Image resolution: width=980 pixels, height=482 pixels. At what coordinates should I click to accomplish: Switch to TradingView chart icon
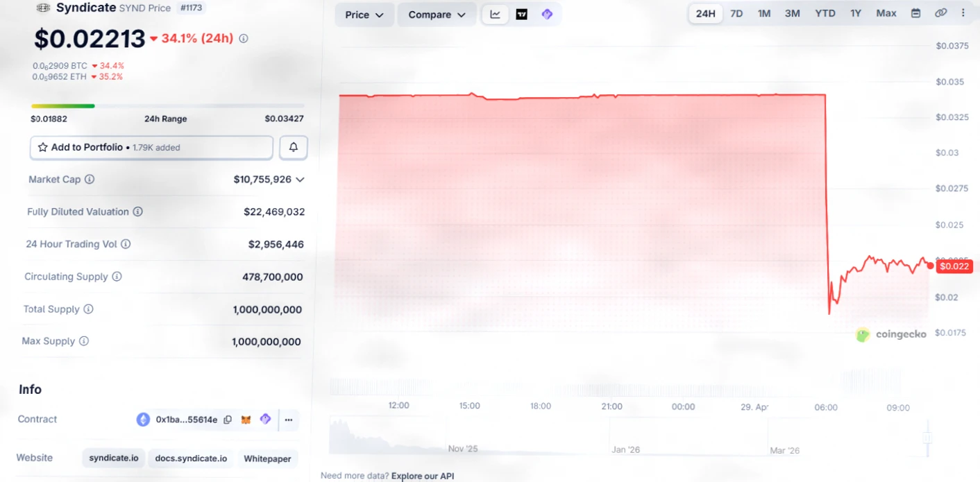[x=521, y=15]
